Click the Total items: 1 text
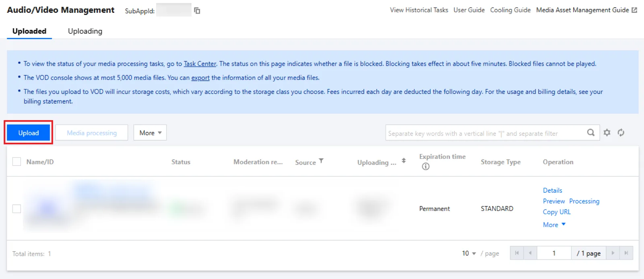 pyautogui.click(x=32, y=254)
